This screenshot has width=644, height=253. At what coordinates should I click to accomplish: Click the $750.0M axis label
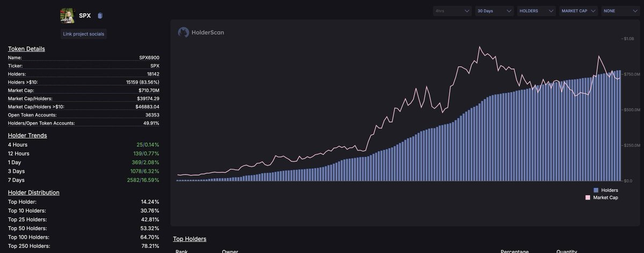point(631,74)
